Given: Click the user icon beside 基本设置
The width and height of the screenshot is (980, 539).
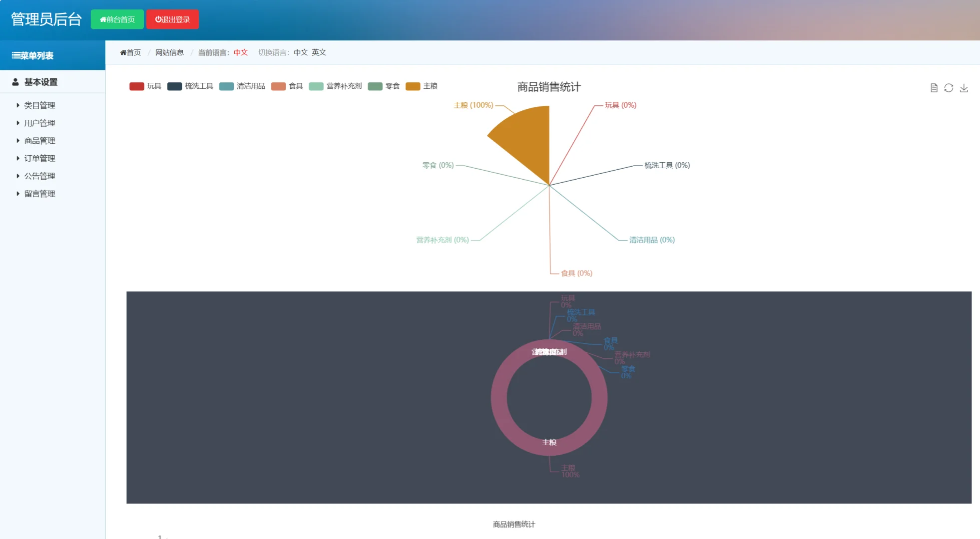Looking at the screenshot, I should (x=15, y=82).
